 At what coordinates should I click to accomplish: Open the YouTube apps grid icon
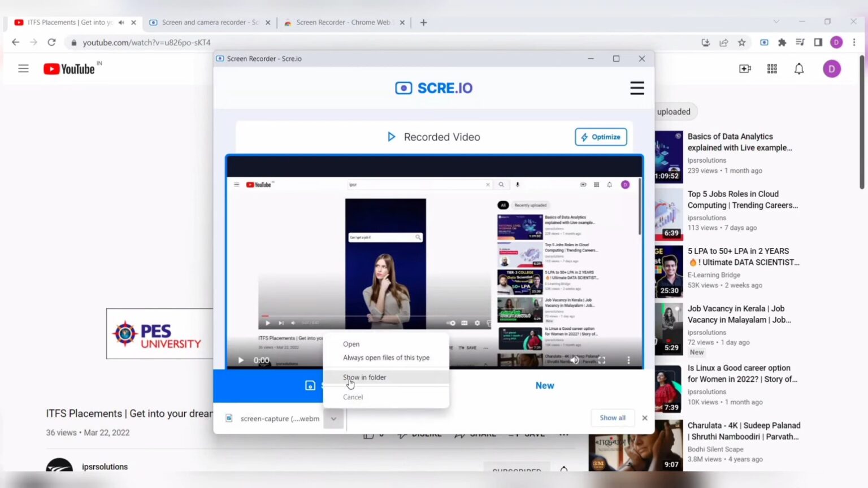(x=772, y=69)
